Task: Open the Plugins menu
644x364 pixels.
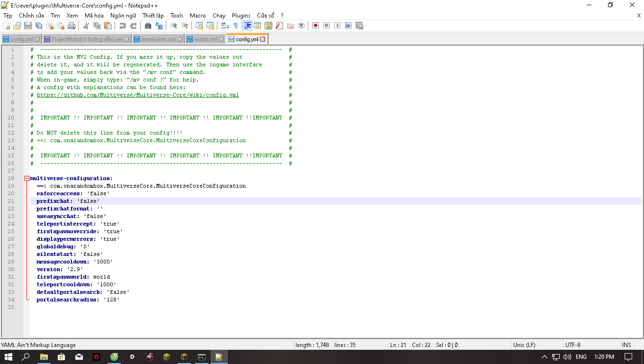Action: point(241,16)
